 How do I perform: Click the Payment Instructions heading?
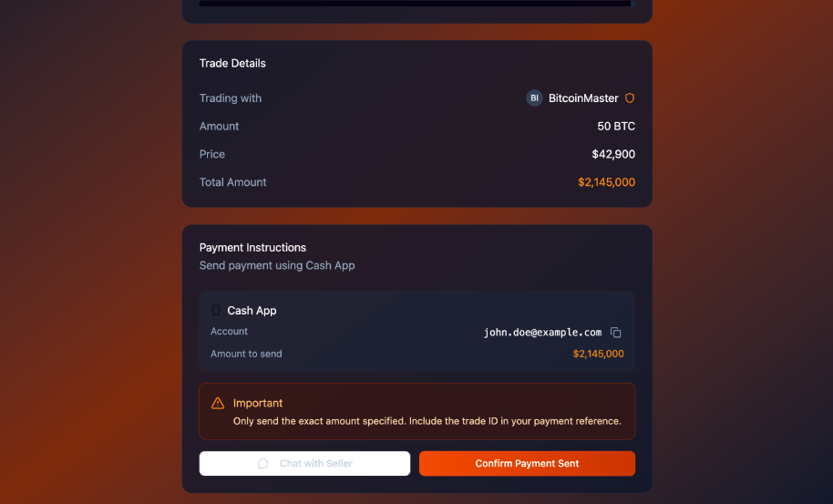tap(252, 248)
